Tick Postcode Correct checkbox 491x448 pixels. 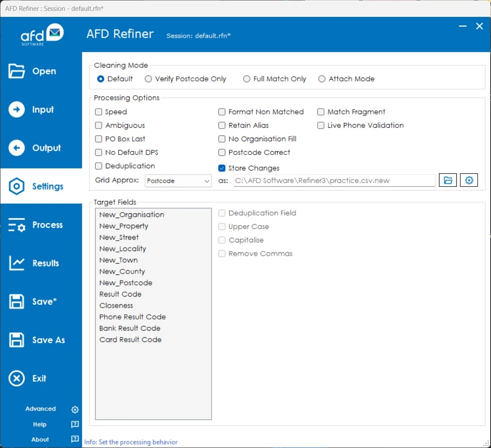pos(221,152)
